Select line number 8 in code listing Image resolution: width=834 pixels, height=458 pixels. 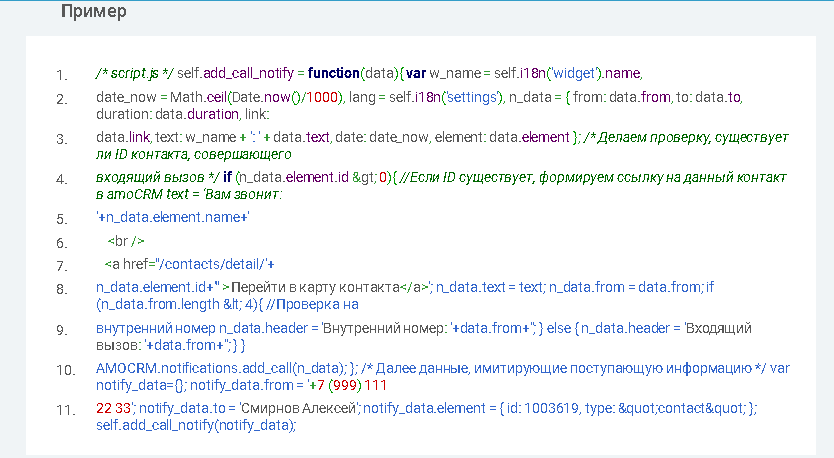click(x=62, y=289)
